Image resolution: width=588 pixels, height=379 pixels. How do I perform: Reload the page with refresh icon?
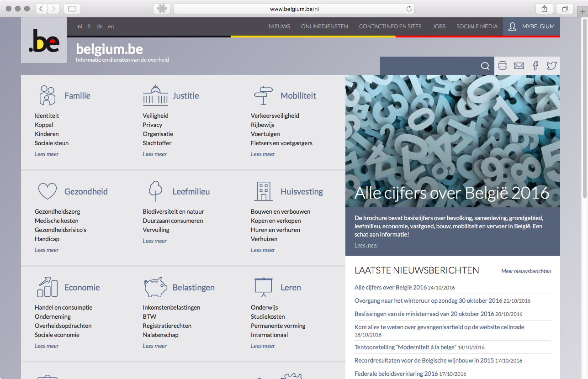(409, 9)
